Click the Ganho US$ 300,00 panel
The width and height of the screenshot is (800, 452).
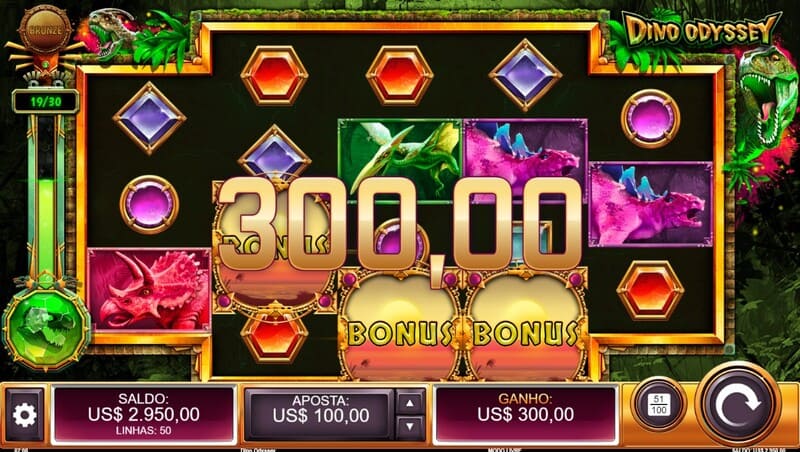click(x=526, y=414)
